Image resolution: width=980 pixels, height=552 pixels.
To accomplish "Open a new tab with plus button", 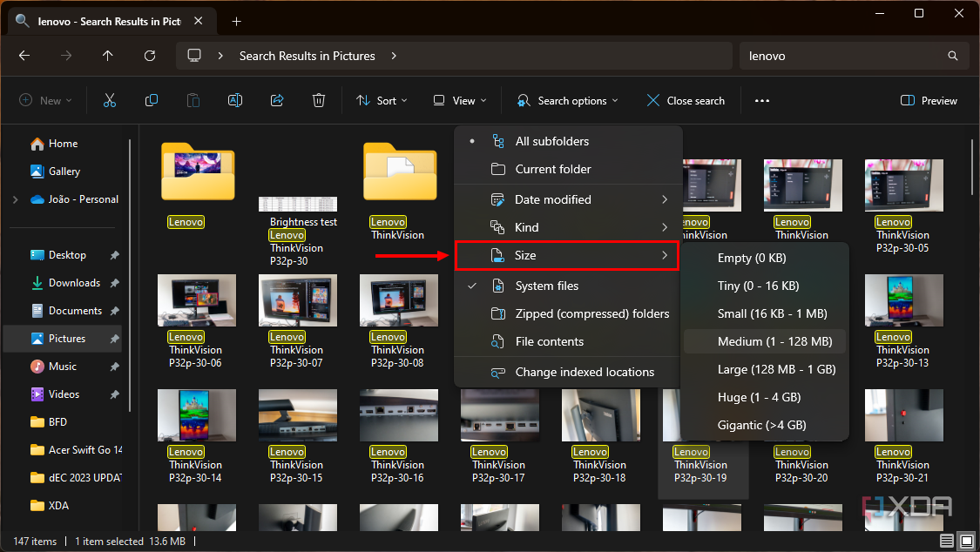I will (236, 21).
